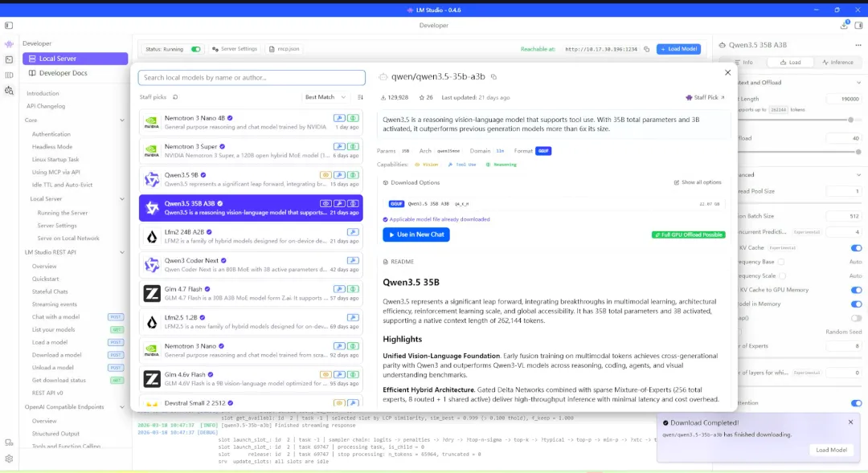Open the three-dot menu for Qwen3.5 35B A3B panel
Viewport: 868px width, 473px height.
pos(858,45)
